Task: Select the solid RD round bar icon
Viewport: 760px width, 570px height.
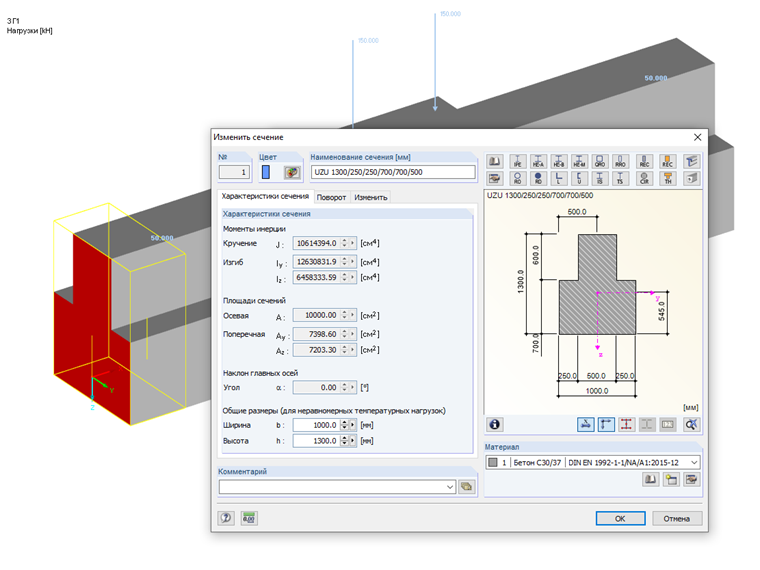Action: (538, 178)
